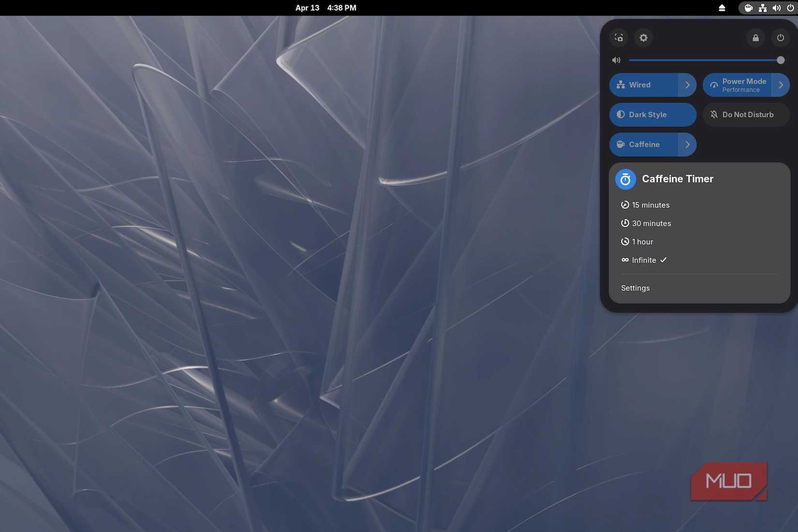The height and width of the screenshot is (532, 798).
Task: Click the network icon in the top bar
Action: [x=763, y=8]
